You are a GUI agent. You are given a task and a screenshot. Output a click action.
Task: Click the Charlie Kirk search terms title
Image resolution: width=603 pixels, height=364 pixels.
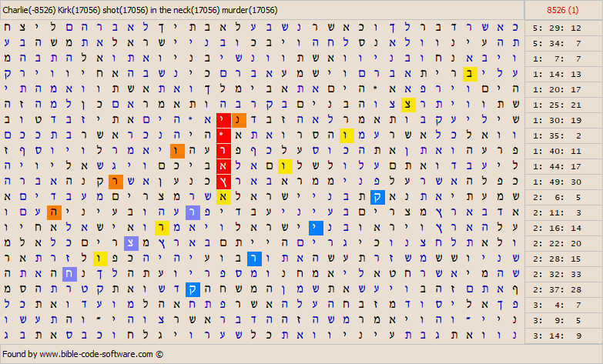point(140,9)
